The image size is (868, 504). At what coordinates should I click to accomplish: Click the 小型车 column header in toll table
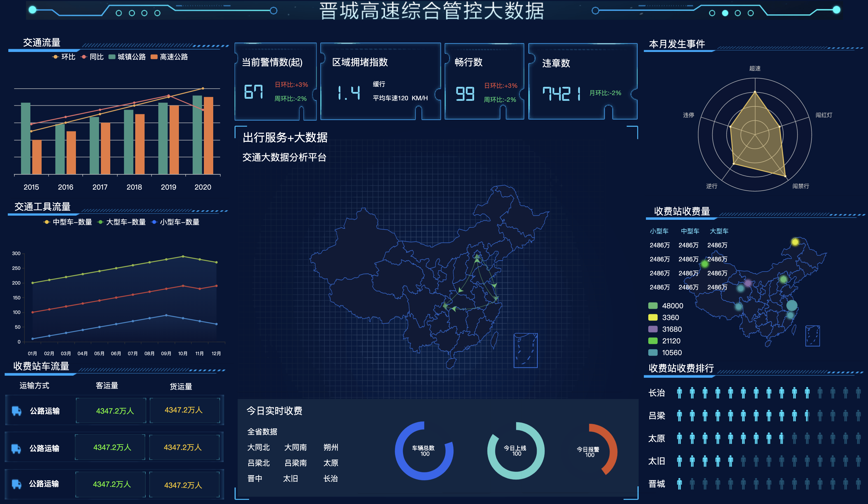[659, 231]
